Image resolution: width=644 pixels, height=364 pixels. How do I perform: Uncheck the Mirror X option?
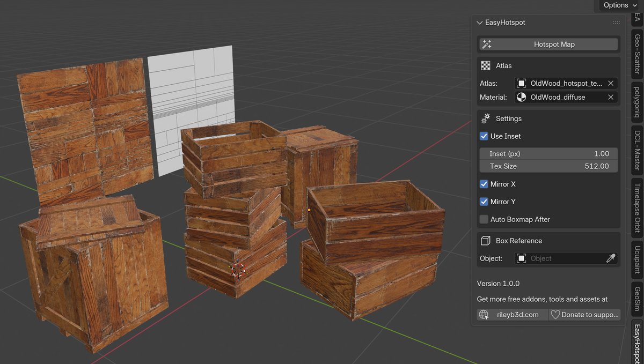point(484,184)
